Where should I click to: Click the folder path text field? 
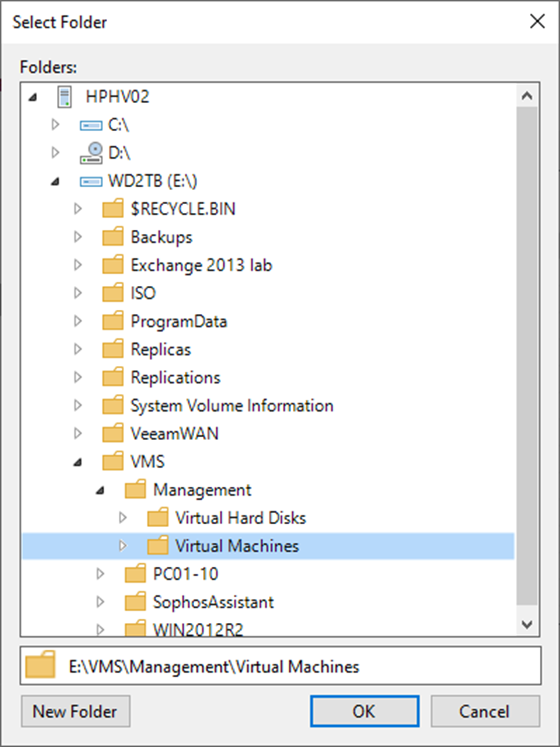pyautogui.click(x=281, y=666)
